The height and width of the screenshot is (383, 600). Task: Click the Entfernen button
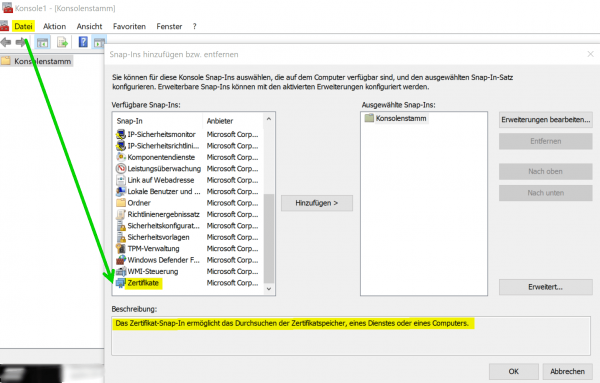pos(546,141)
